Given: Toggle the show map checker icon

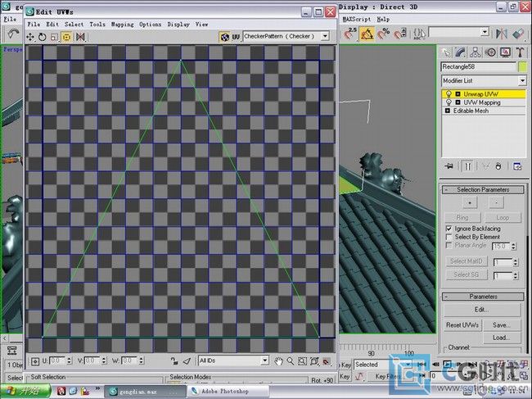Looking at the screenshot, I should pyautogui.click(x=224, y=37).
